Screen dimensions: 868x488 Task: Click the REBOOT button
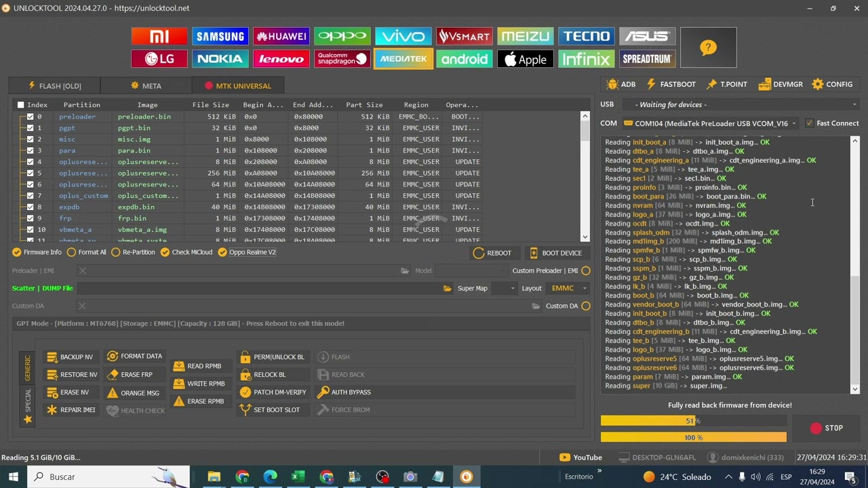[x=493, y=253]
